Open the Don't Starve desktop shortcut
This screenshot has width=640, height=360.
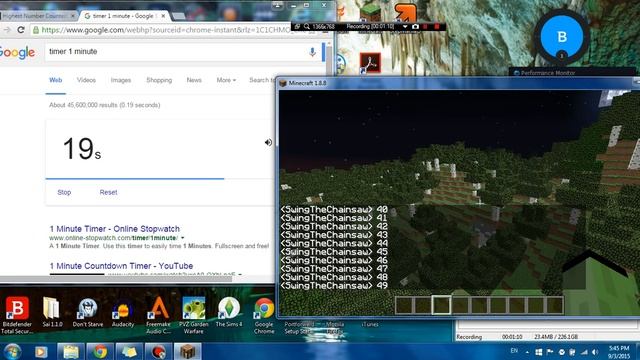(87, 313)
